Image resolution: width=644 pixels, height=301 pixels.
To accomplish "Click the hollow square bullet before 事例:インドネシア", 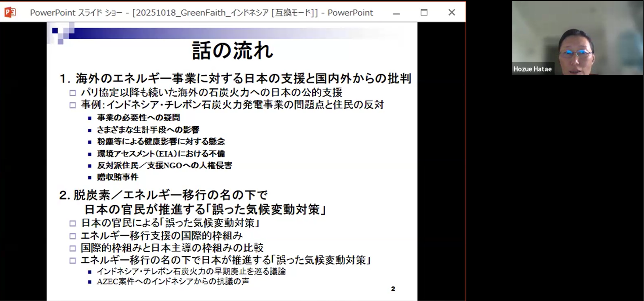I will point(73,105).
